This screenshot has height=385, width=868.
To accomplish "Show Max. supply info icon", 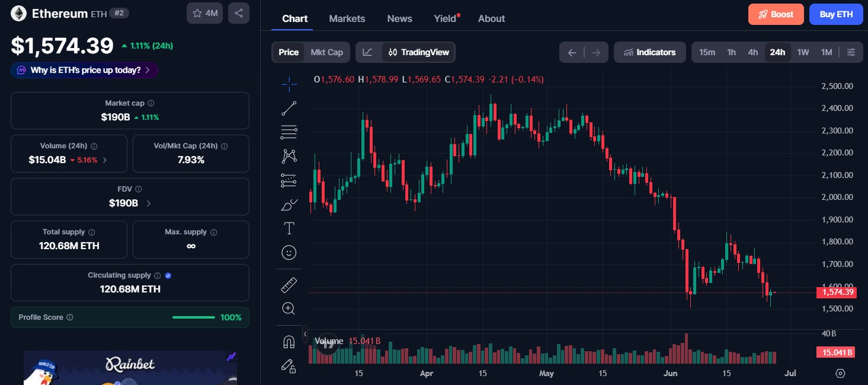I will pyautogui.click(x=214, y=233).
